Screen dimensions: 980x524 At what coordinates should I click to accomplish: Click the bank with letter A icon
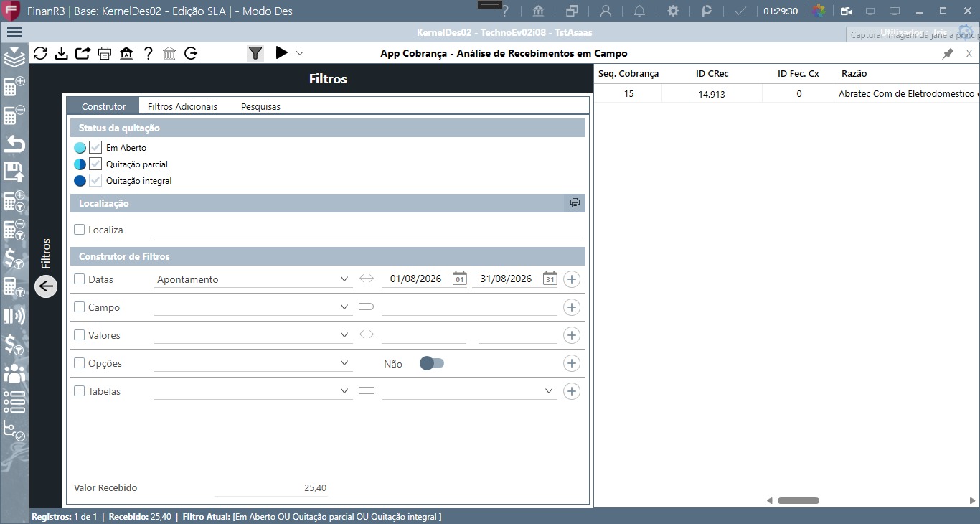click(x=126, y=53)
